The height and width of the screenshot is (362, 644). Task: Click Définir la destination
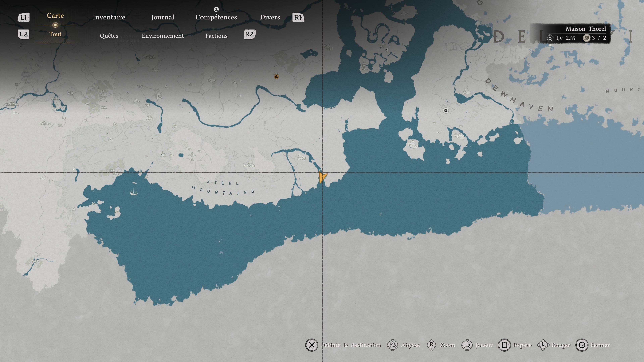coord(351,345)
